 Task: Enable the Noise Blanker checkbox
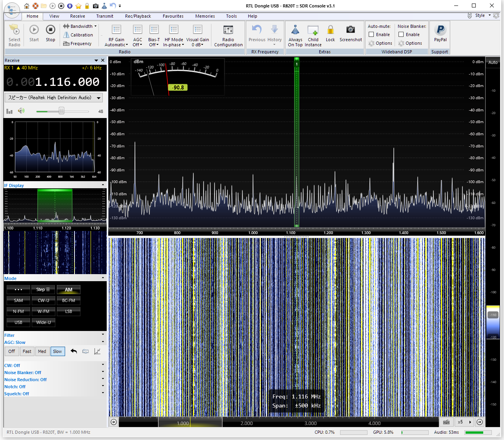click(401, 35)
